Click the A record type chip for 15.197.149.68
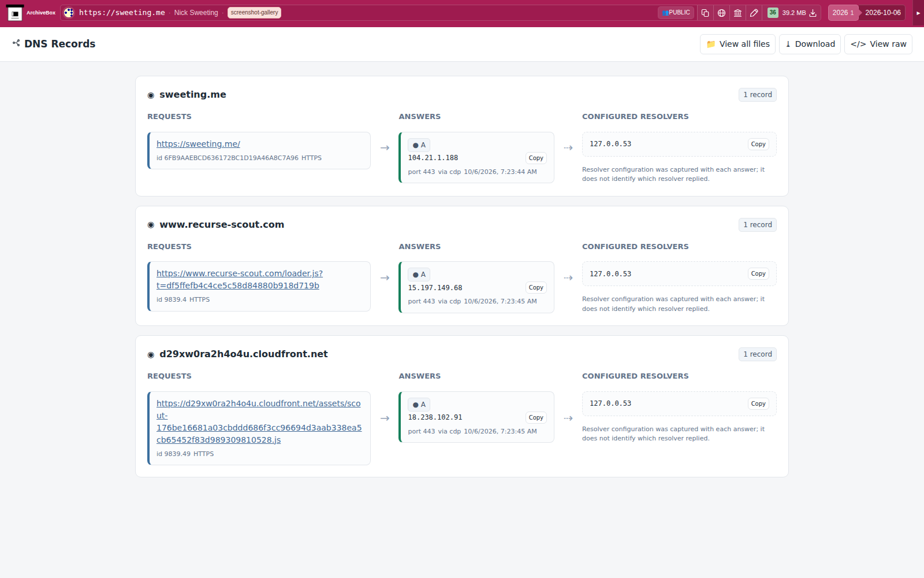The image size is (924, 578). coord(419,275)
